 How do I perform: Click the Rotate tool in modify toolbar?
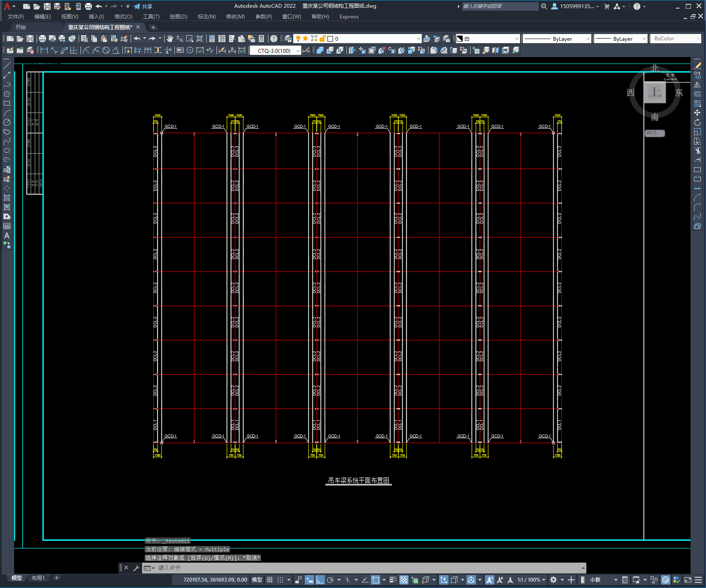[697, 122]
